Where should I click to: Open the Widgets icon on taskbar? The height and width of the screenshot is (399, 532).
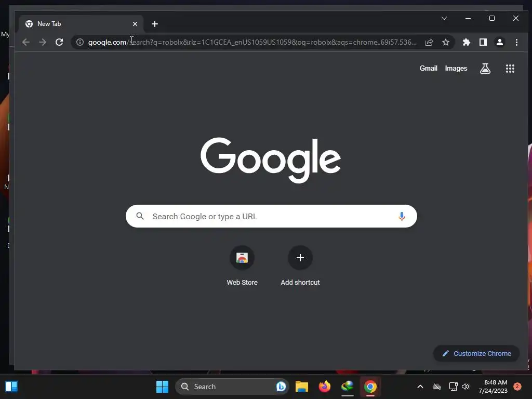[x=11, y=387]
